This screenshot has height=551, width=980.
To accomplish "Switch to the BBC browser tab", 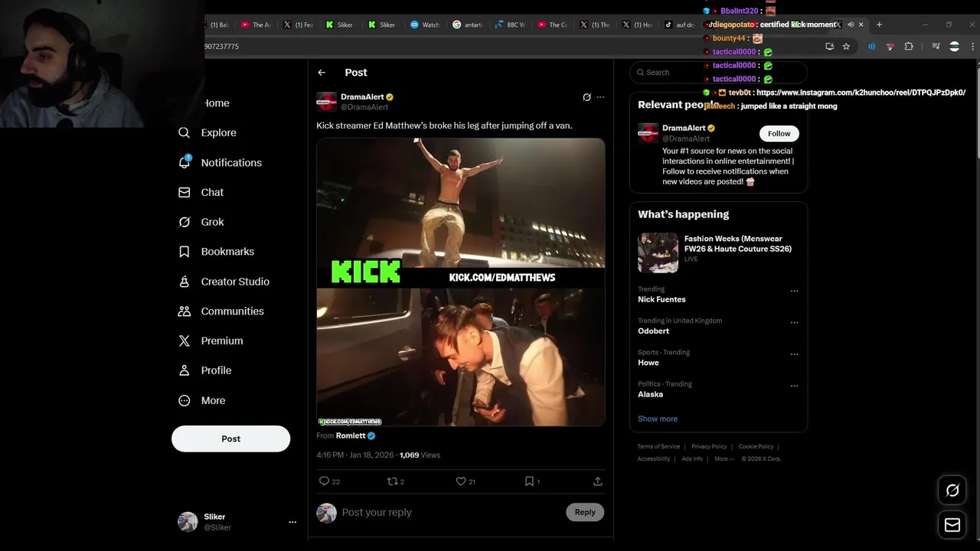I will (511, 24).
